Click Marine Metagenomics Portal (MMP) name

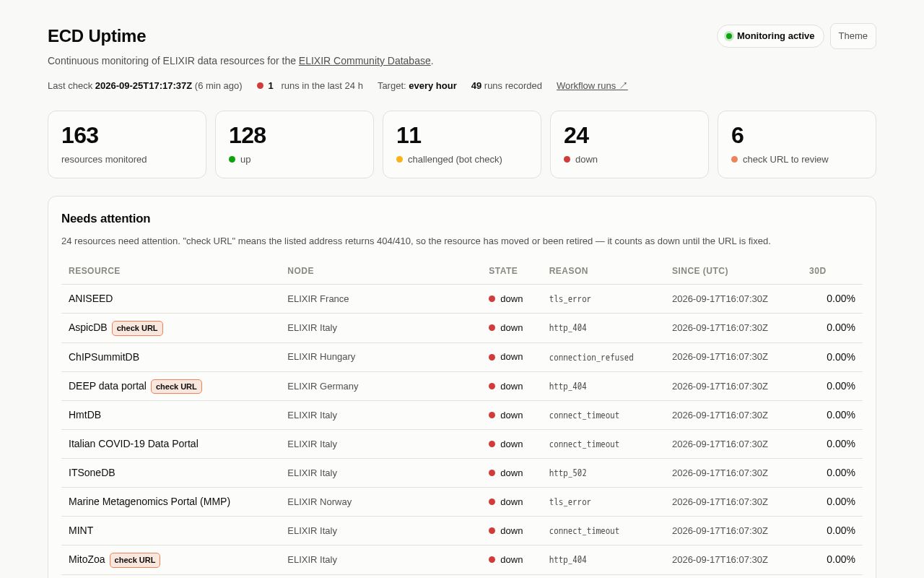[149, 501]
